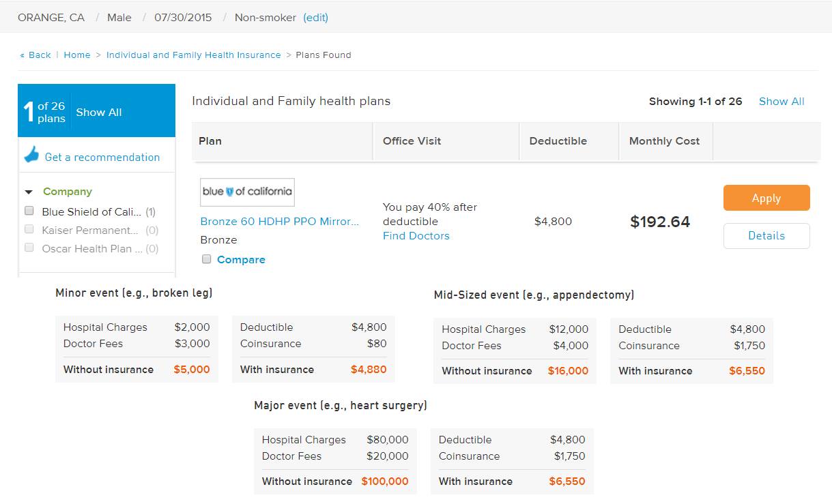Check the Oscar Health Plan filter
Image resolution: width=832 pixels, height=504 pixels.
click(x=29, y=248)
